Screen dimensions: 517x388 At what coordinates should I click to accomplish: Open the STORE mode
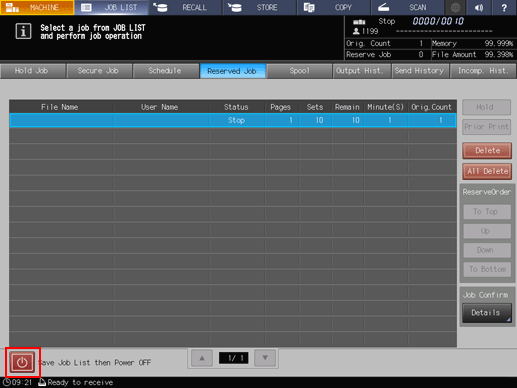[x=259, y=7]
